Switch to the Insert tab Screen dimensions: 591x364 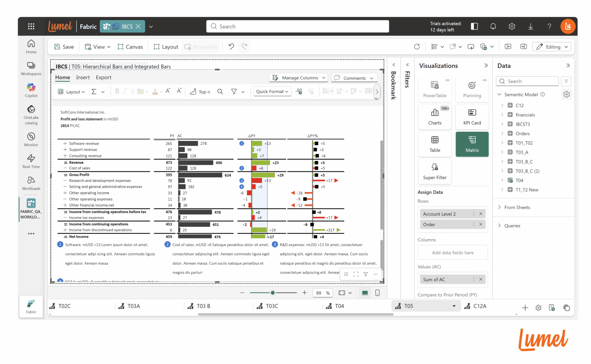(x=83, y=77)
